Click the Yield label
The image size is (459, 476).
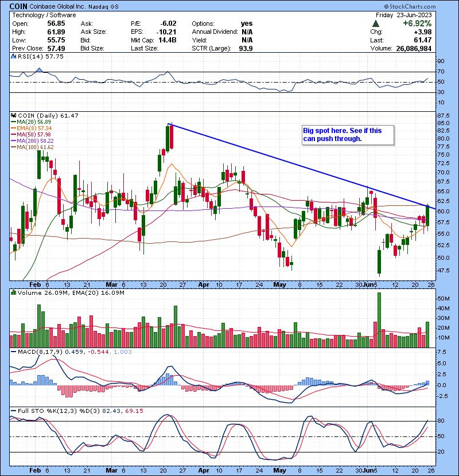coord(199,40)
